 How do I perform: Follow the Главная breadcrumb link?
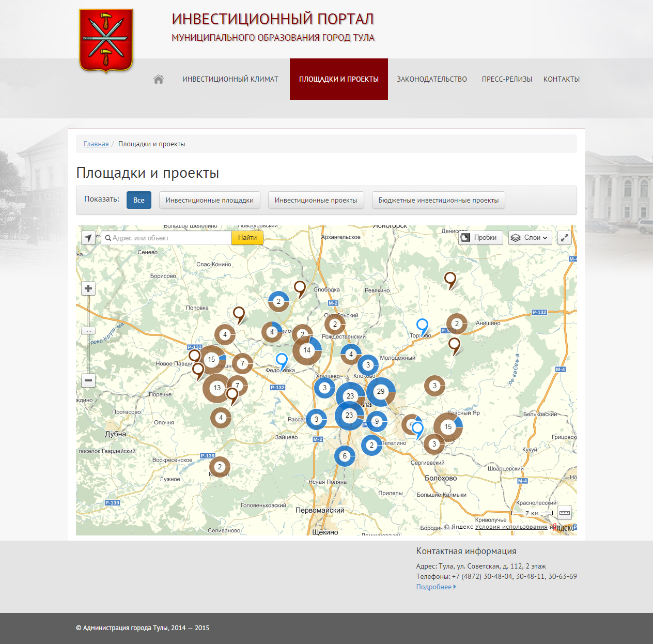[96, 144]
